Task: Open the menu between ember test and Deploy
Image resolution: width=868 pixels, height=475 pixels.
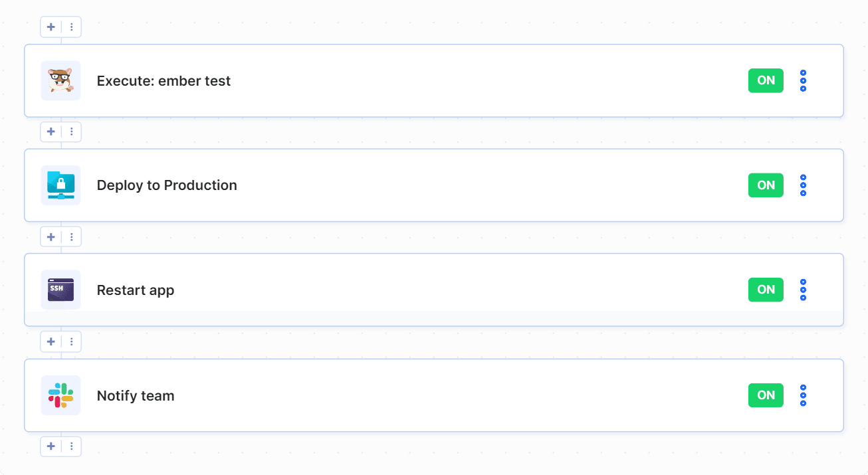Action: tap(71, 132)
